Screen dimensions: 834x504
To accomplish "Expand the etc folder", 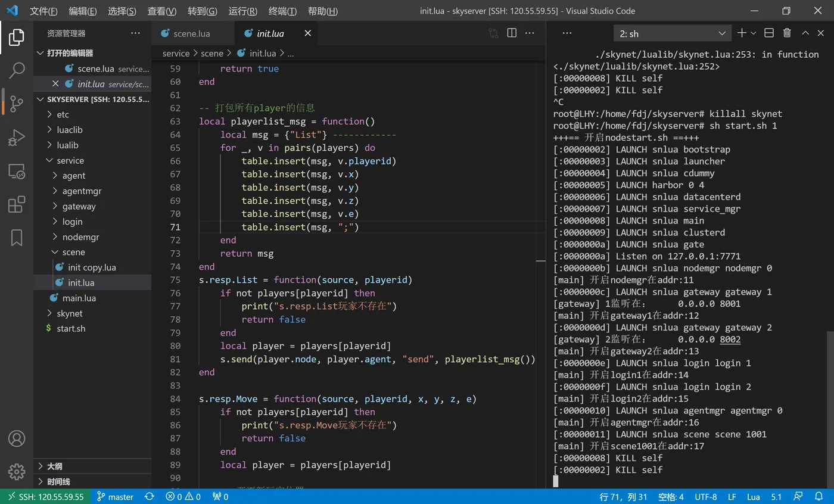I will point(92,114).
